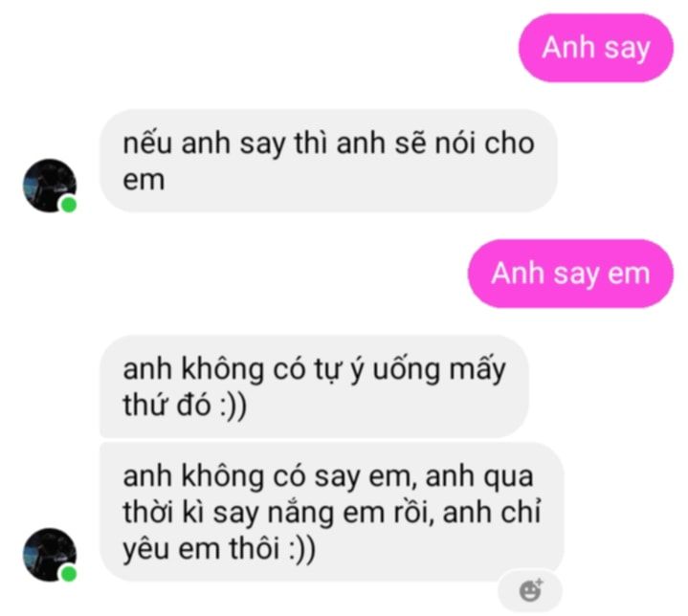The height and width of the screenshot is (616, 688).
Task: Select the 'anh không có tự ý uống' bubble
Action: coord(314,386)
